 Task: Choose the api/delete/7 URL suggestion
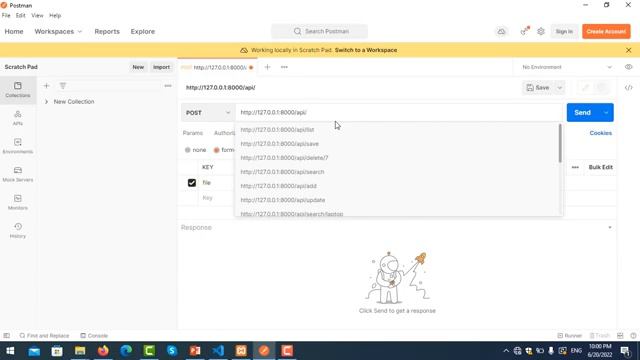pyautogui.click(x=399, y=158)
